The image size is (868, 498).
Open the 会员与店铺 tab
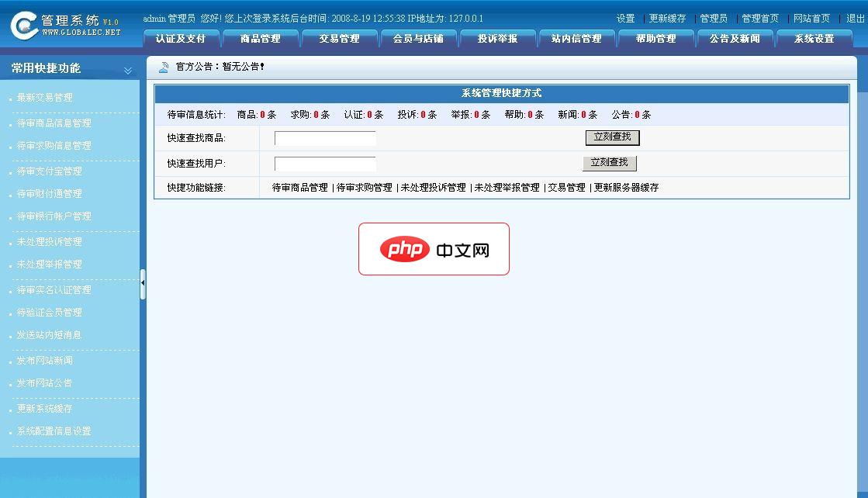[x=419, y=36]
